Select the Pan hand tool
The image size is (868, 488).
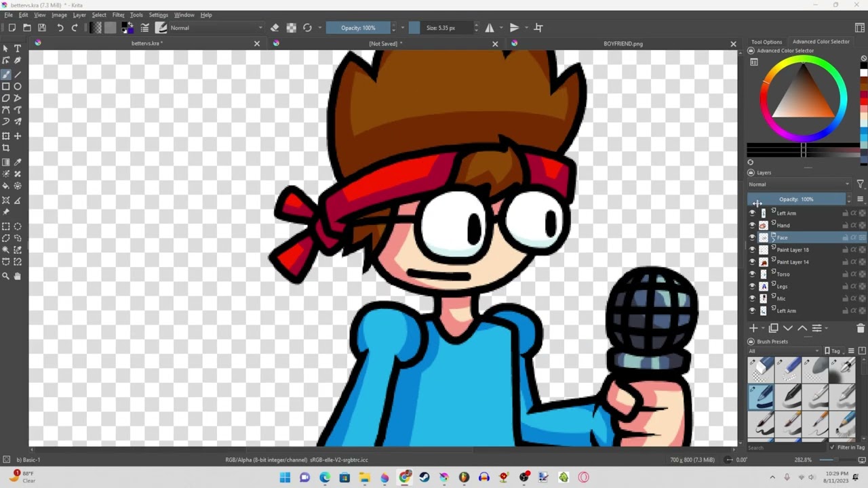coord(18,276)
